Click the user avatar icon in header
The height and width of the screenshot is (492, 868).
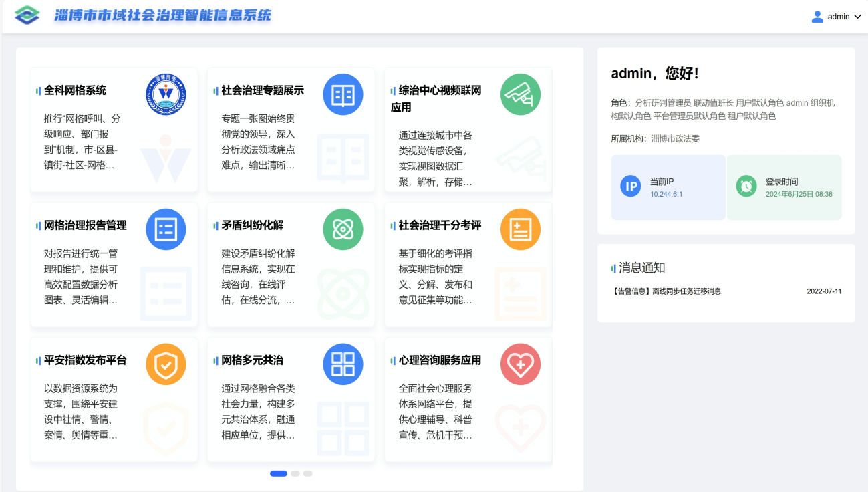pos(817,17)
